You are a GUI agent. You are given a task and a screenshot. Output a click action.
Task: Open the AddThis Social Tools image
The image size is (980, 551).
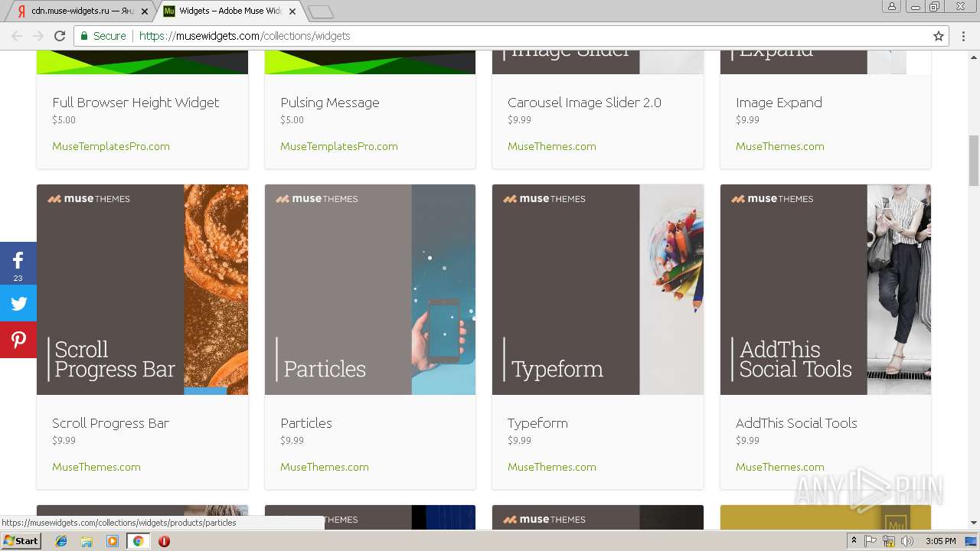tap(825, 289)
